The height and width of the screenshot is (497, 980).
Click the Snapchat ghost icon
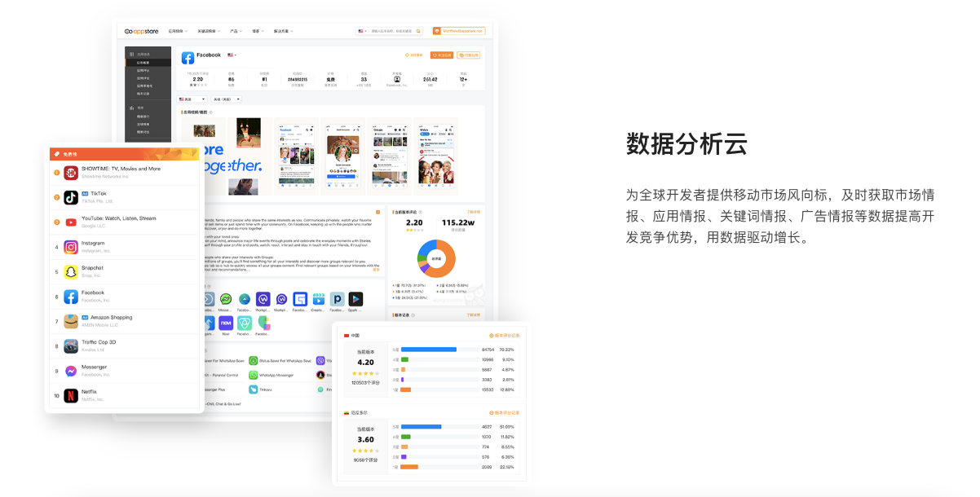(x=71, y=272)
